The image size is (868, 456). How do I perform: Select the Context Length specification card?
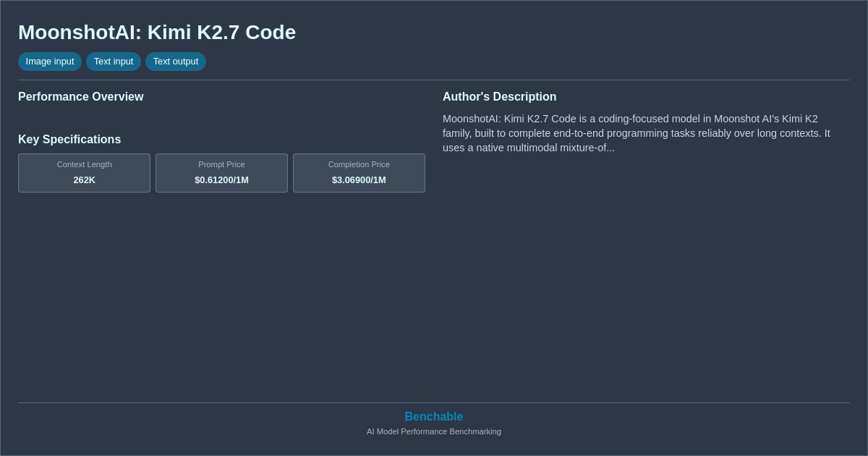(84, 173)
